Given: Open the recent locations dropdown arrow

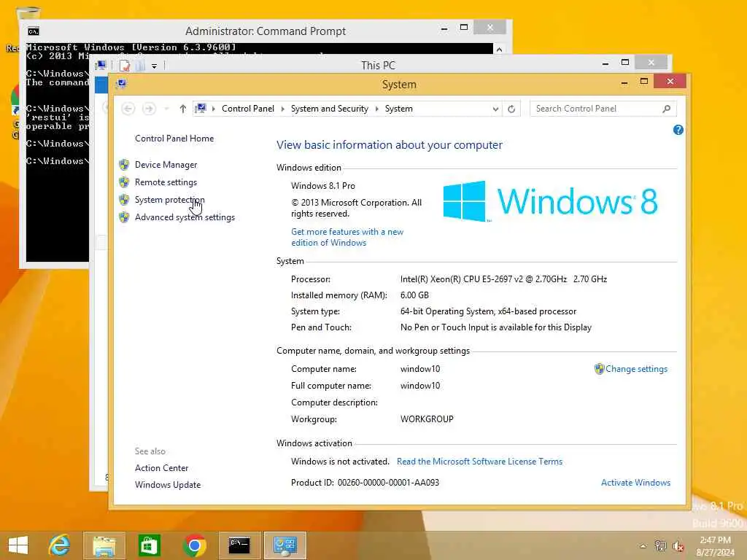Looking at the screenshot, I should coord(166,109).
